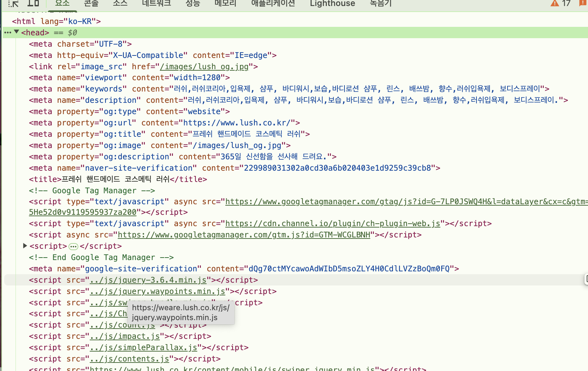Select the meta description line

299,100
